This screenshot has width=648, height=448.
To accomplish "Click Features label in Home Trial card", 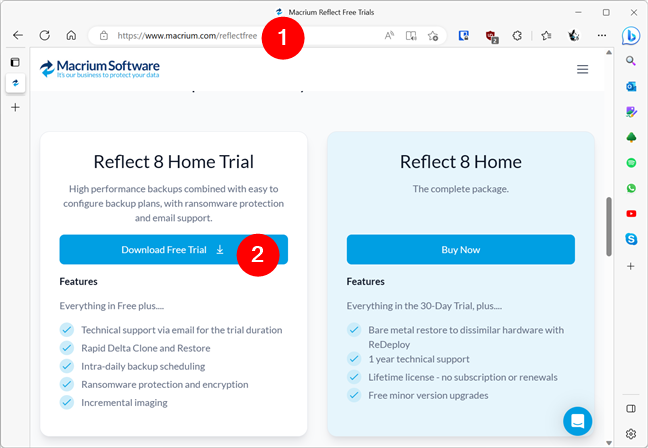I will pos(78,281).
